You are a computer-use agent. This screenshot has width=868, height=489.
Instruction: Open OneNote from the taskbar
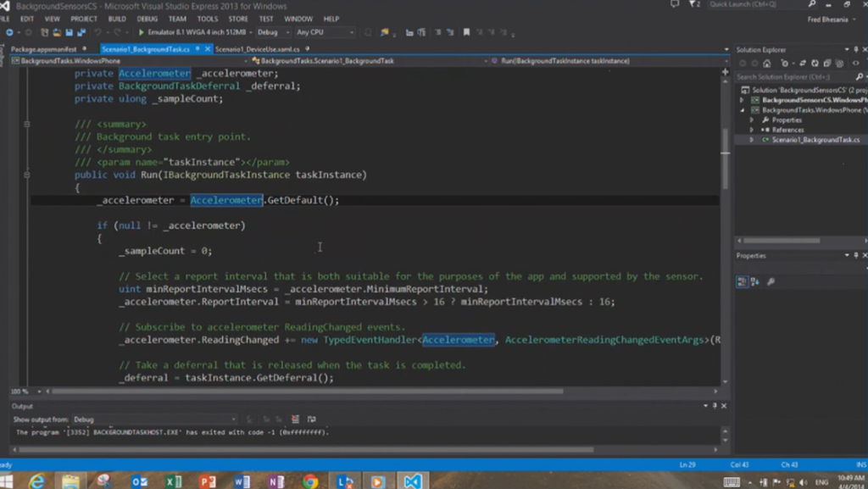[x=275, y=481]
